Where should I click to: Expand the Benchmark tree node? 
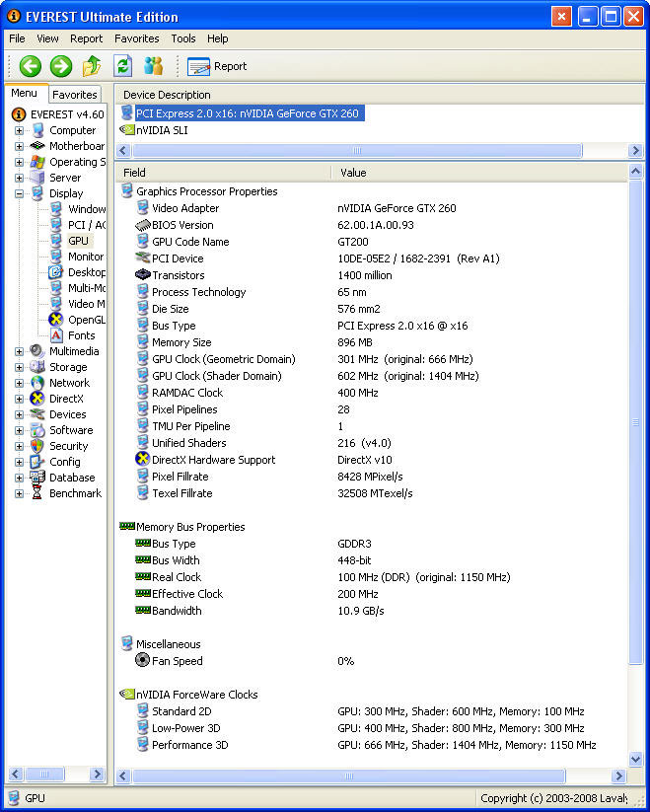point(19,493)
